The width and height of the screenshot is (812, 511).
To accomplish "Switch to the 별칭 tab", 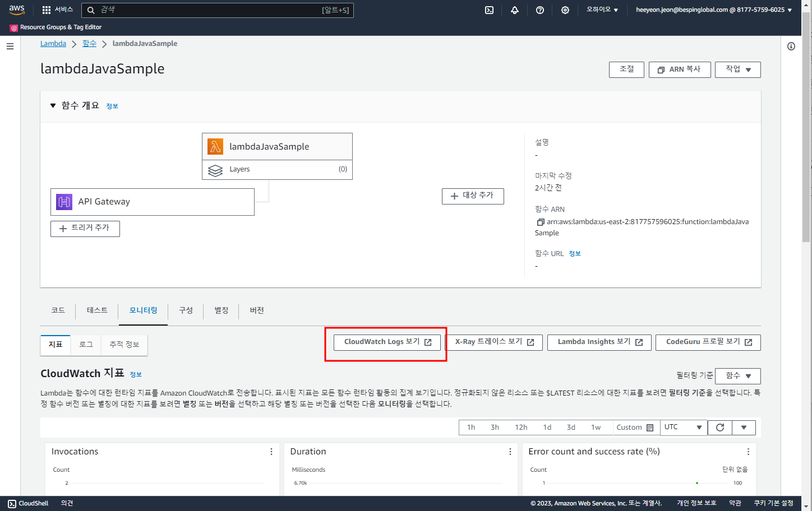I will click(x=222, y=310).
